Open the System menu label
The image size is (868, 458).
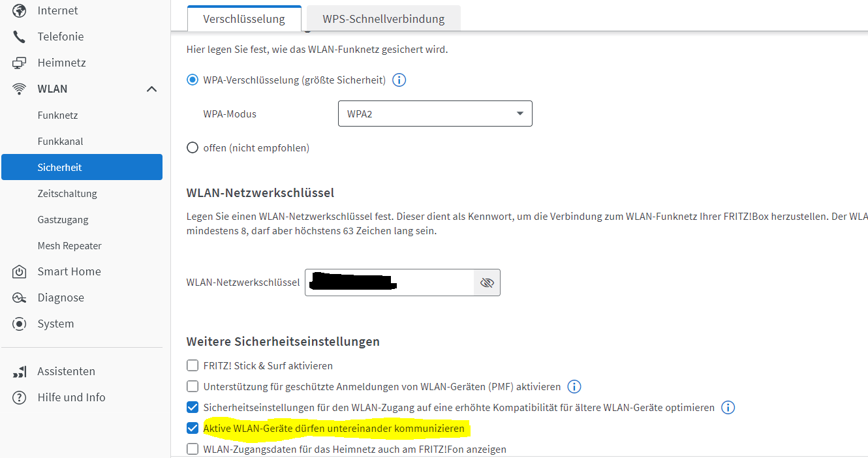[x=55, y=324]
